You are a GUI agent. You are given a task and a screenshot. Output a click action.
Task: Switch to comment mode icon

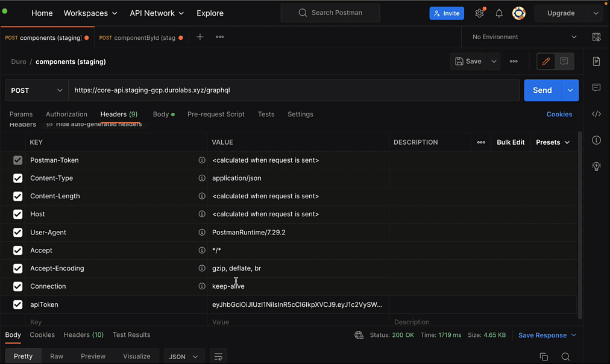[x=564, y=61]
